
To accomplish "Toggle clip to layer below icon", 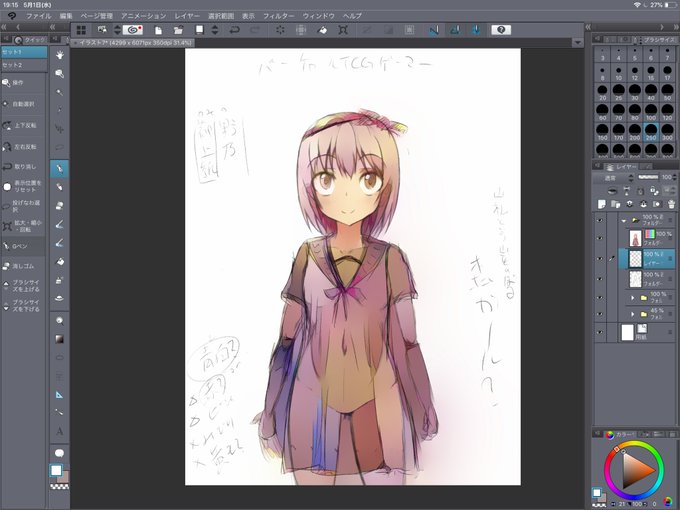I will (612, 191).
